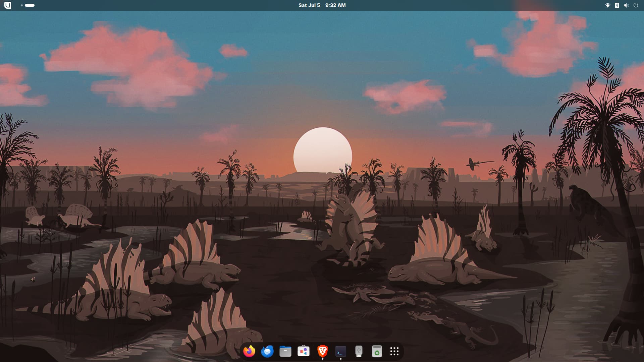The image size is (644, 362).
Task: Open the Files manager from the dock
Action: tap(285, 351)
